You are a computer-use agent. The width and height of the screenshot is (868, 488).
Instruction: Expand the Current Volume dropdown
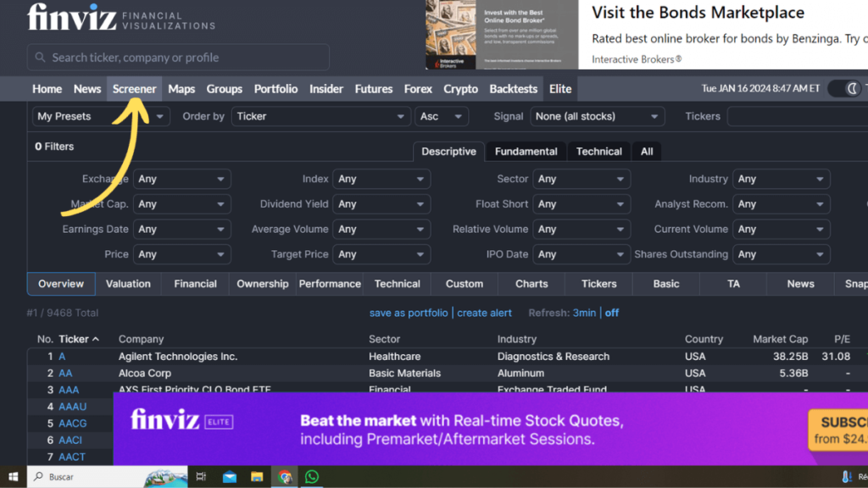781,229
